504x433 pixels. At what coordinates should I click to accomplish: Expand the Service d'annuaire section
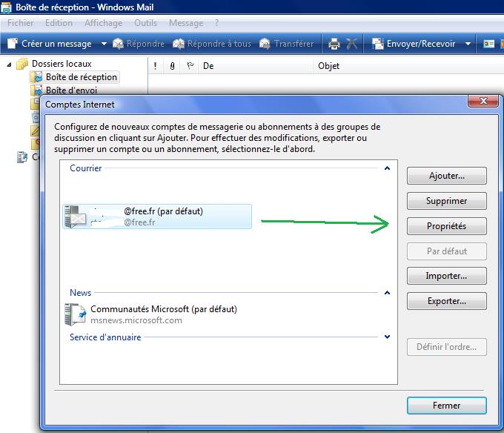(387, 337)
